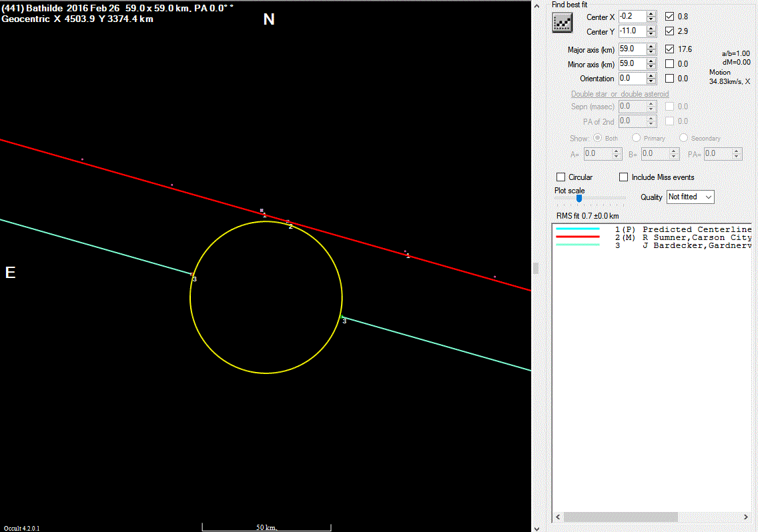Click the legend horizontal scrollbar thumb
758x532 pixels.
(x=621, y=517)
